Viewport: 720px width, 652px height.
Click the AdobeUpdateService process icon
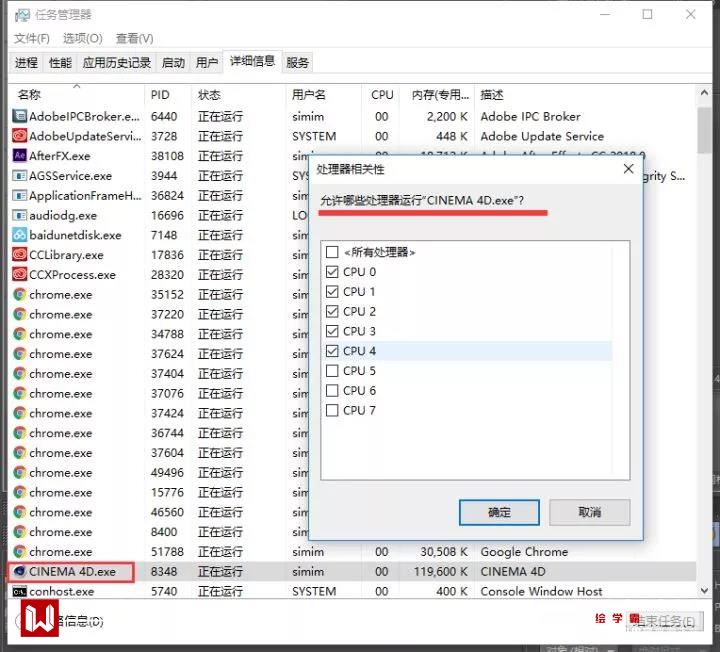point(19,136)
